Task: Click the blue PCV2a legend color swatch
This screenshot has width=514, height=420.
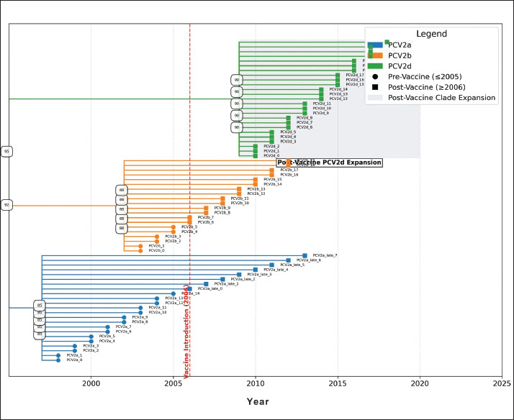Action: pos(376,45)
